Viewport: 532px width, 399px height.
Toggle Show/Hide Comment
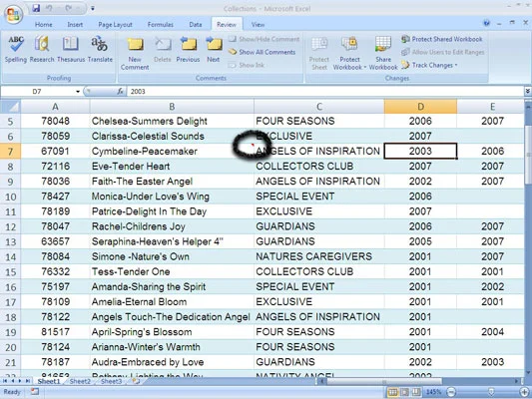pos(265,39)
